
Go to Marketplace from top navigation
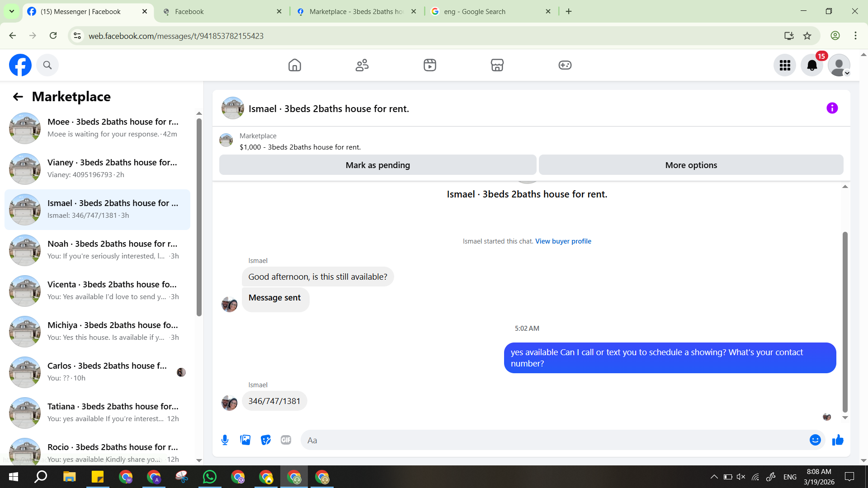pos(497,66)
